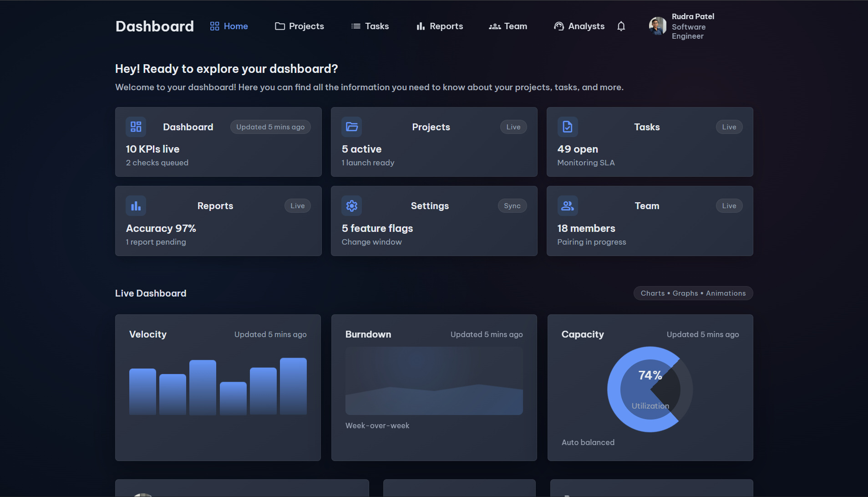Click Rudra Patel's profile avatar
The height and width of the screenshot is (497, 868).
pos(657,26)
